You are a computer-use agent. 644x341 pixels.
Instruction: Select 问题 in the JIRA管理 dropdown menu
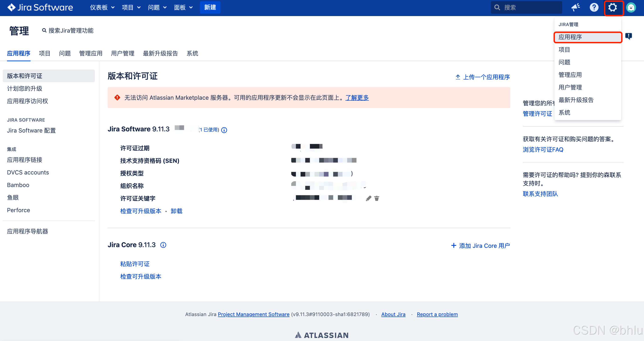588,62
